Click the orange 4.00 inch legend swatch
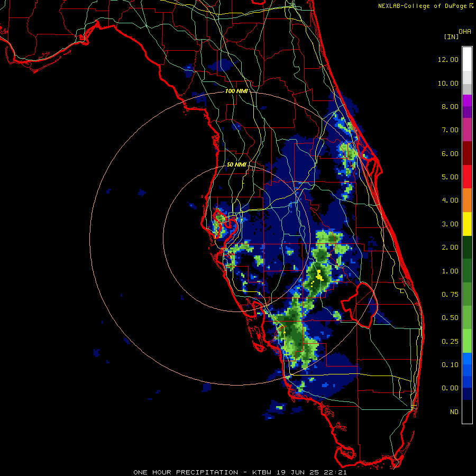This screenshot has height=476, width=476. point(467,200)
